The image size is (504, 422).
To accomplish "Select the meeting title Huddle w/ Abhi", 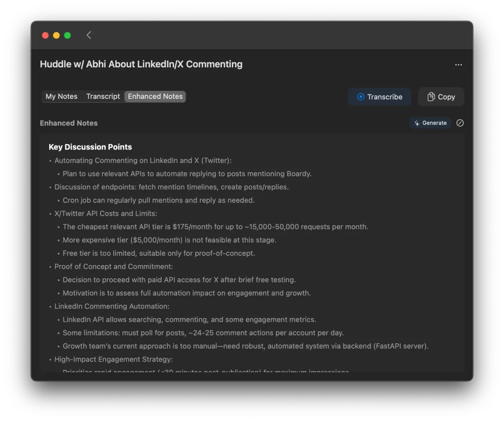I will click(141, 64).
